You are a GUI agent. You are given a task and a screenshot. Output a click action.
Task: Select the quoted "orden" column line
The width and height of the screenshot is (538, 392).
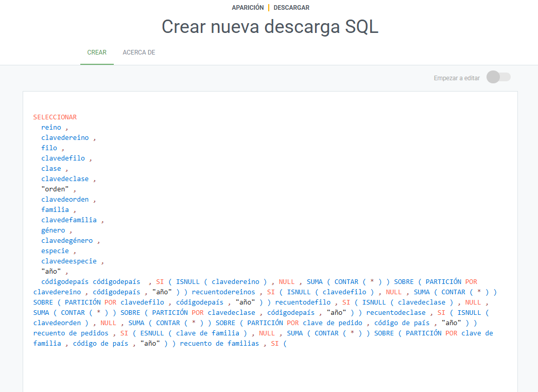[55, 189]
